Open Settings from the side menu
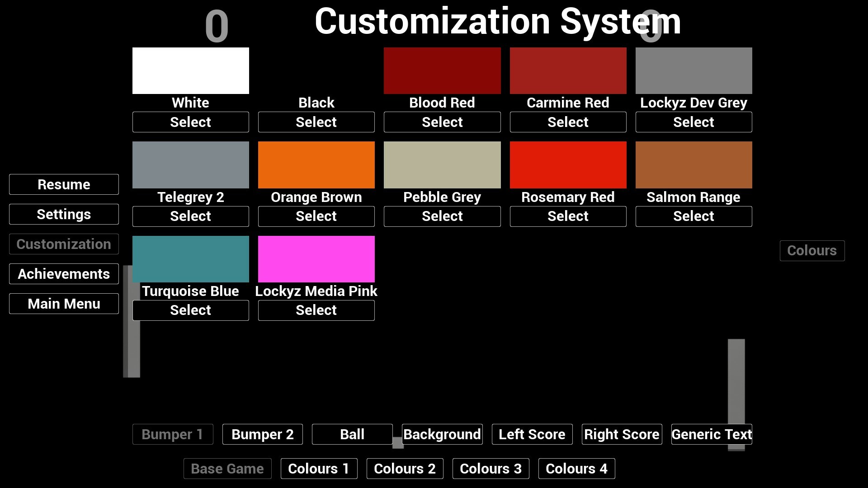Viewport: 868px width, 488px height. pos(64,214)
